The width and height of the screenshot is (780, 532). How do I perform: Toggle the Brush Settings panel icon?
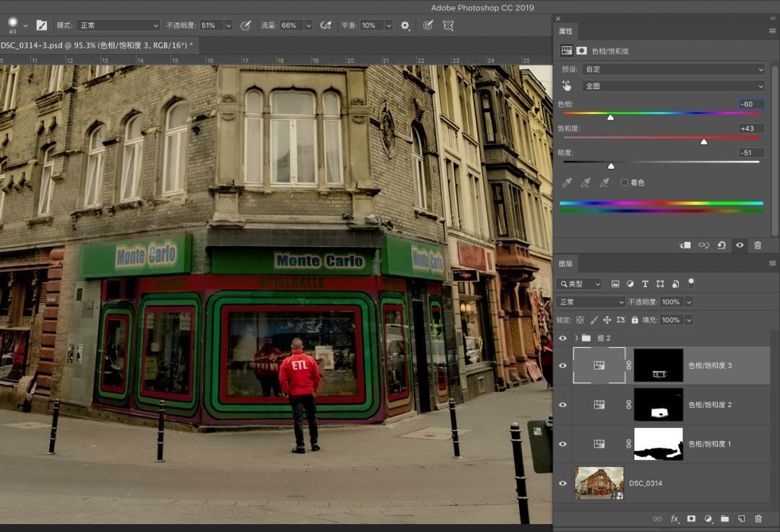pyautogui.click(x=42, y=25)
